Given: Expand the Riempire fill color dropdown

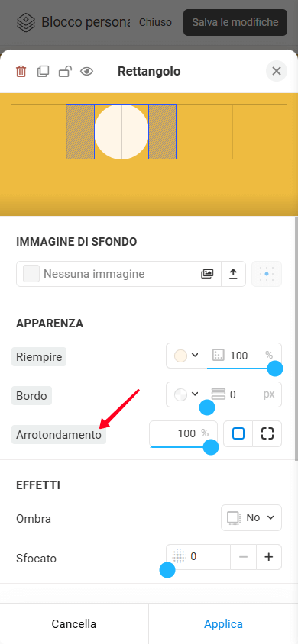Looking at the screenshot, I should click(x=186, y=356).
